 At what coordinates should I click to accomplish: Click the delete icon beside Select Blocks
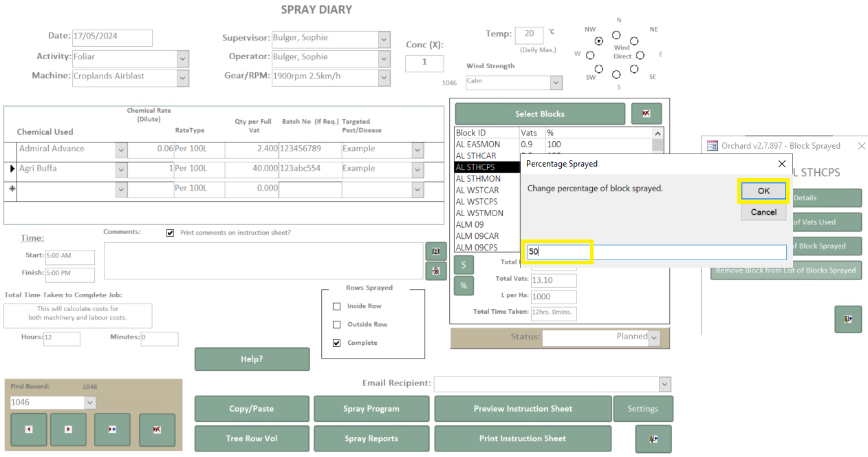click(647, 114)
